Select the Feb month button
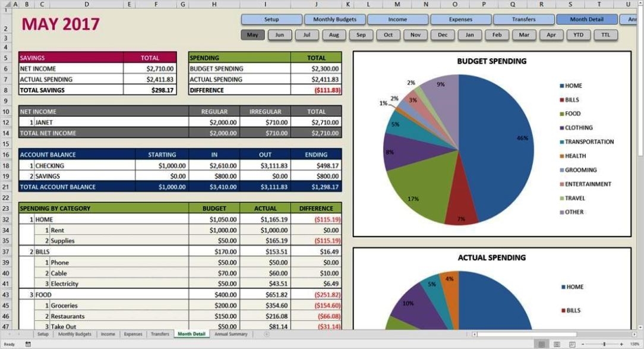This screenshot has height=349, width=644. pyautogui.click(x=497, y=34)
